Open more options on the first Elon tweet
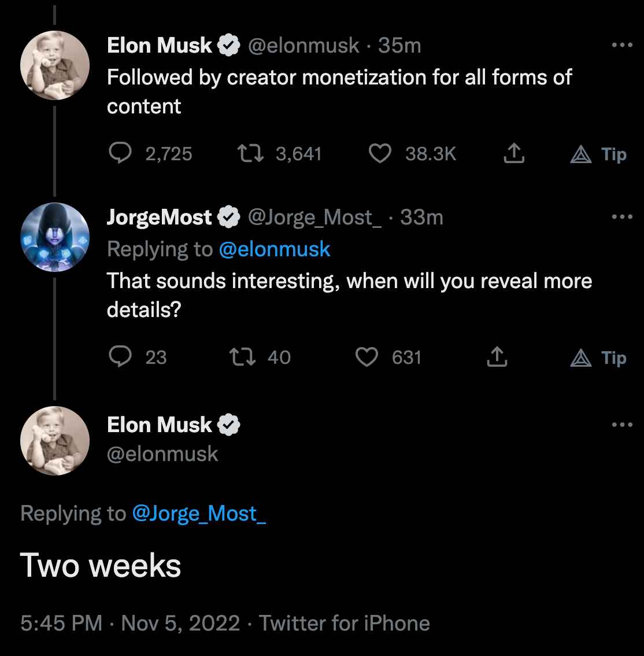Viewport: 644px width, 656px height. click(622, 45)
